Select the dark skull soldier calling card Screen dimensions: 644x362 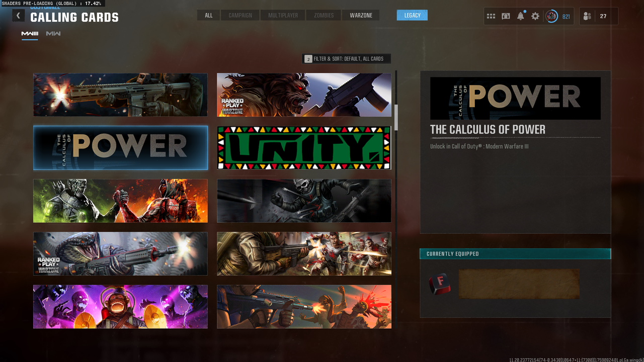[x=304, y=201]
